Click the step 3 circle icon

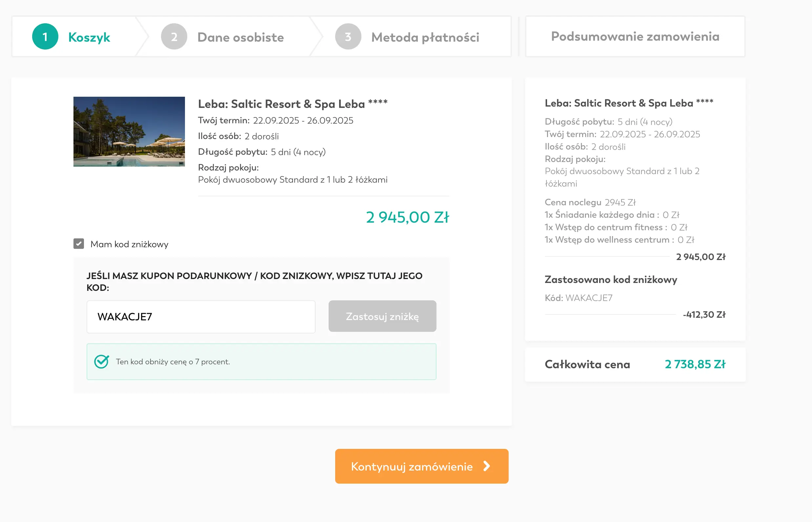pyautogui.click(x=348, y=37)
